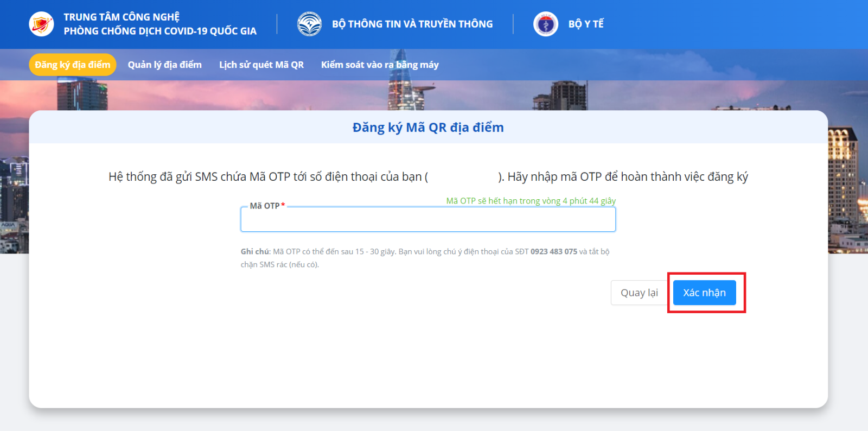
Task: Click the phone number 0923 483 075
Action: pyautogui.click(x=554, y=251)
